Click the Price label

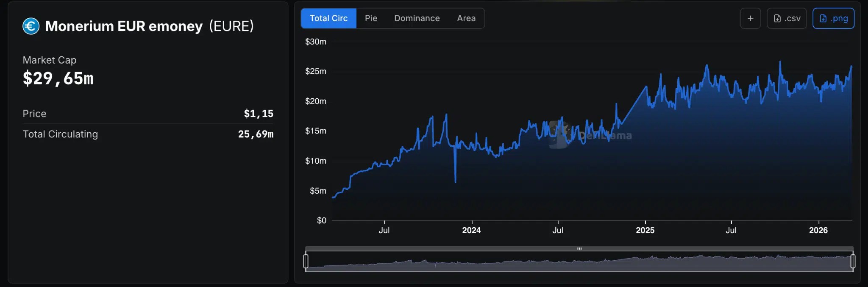tap(34, 114)
